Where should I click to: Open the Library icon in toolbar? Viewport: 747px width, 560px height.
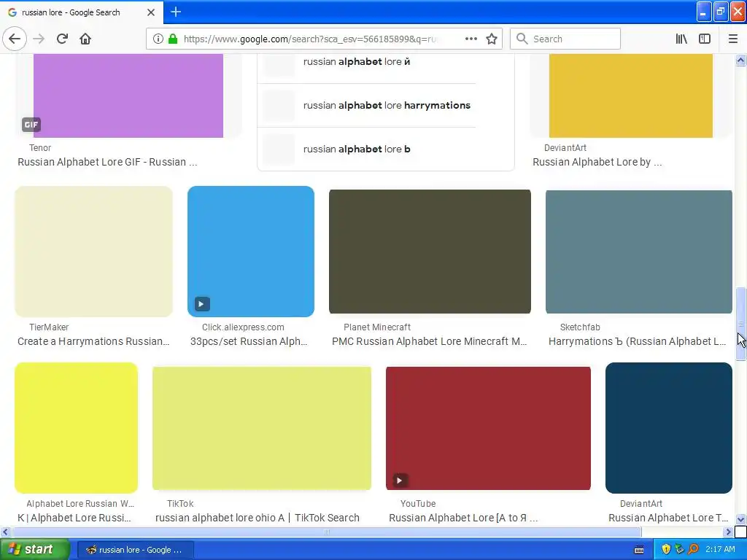pyautogui.click(x=681, y=39)
